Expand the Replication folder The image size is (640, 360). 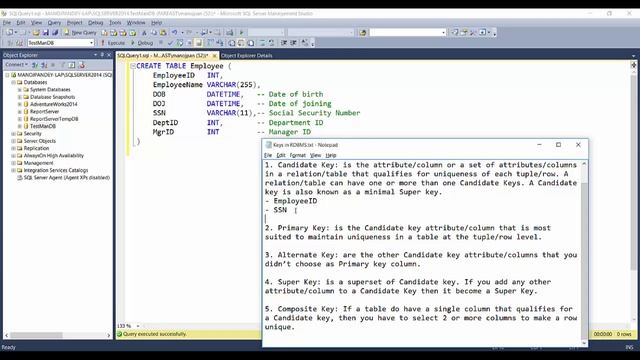coord(13,148)
